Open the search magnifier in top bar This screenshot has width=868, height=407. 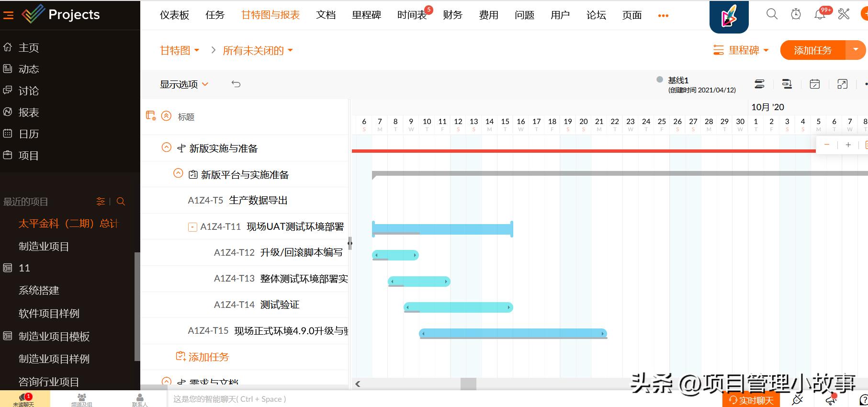point(772,14)
